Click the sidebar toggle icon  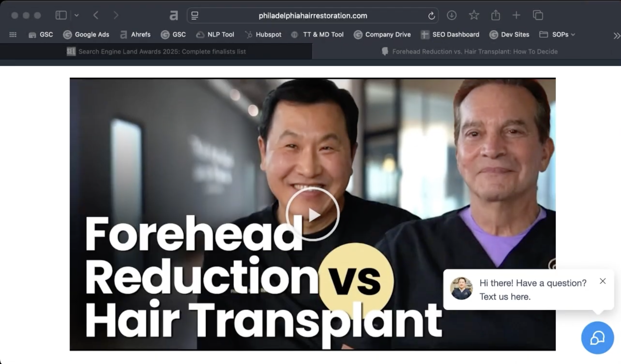(61, 15)
